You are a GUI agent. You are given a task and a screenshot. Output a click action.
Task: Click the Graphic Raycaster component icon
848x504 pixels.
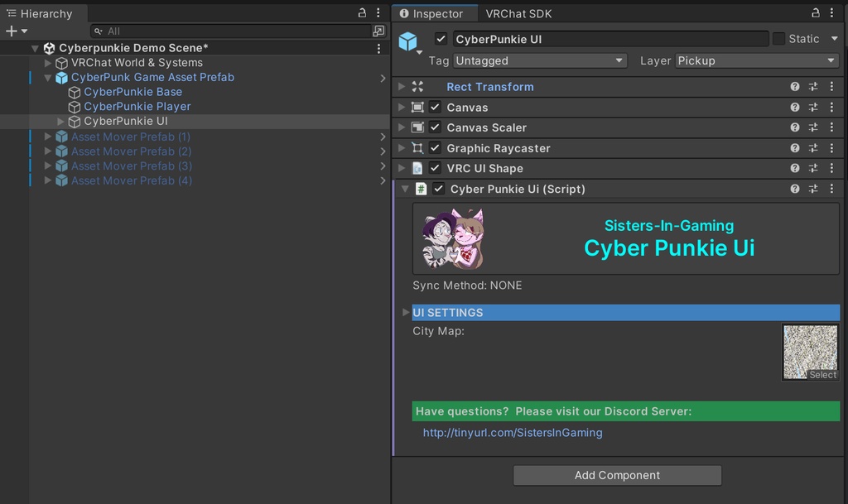tap(418, 147)
